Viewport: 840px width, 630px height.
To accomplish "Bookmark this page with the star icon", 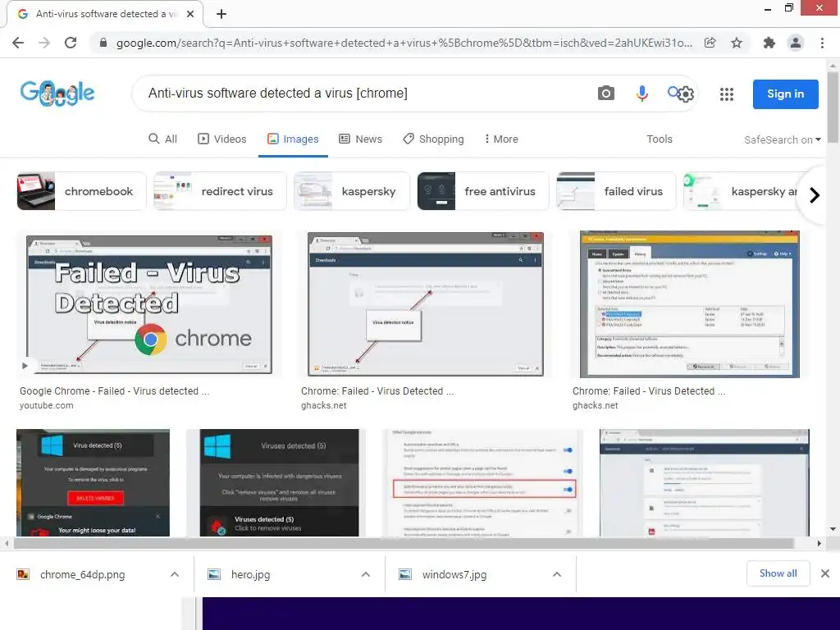I will (x=737, y=43).
